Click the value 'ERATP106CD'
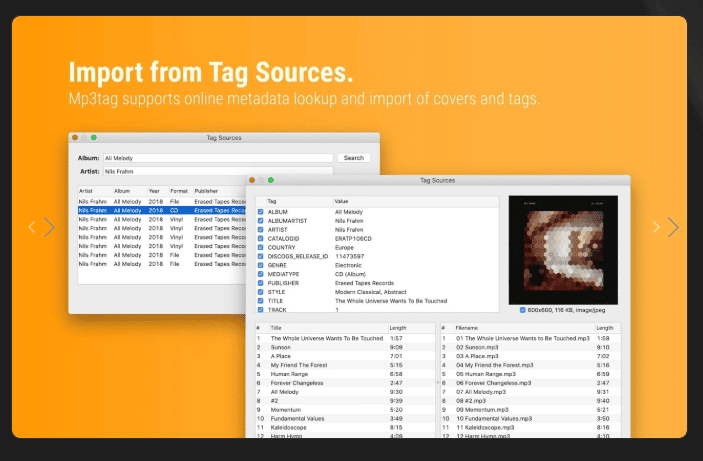Viewport: 703px width, 461px height. [x=353, y=239]
